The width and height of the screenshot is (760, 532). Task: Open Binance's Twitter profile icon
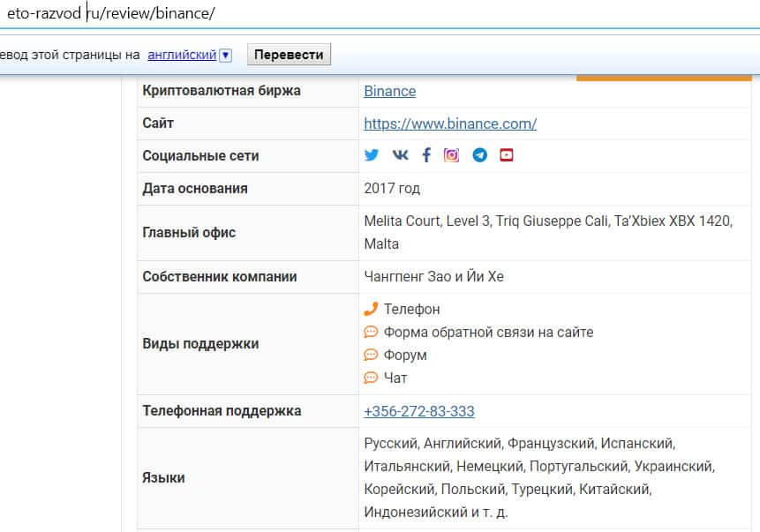pos(372,155)
